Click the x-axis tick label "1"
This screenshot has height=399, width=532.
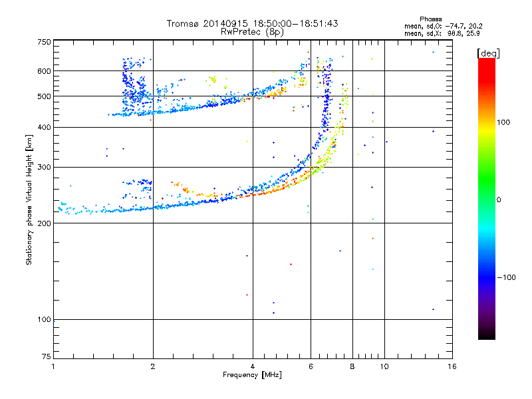click(x=53, y=366)
